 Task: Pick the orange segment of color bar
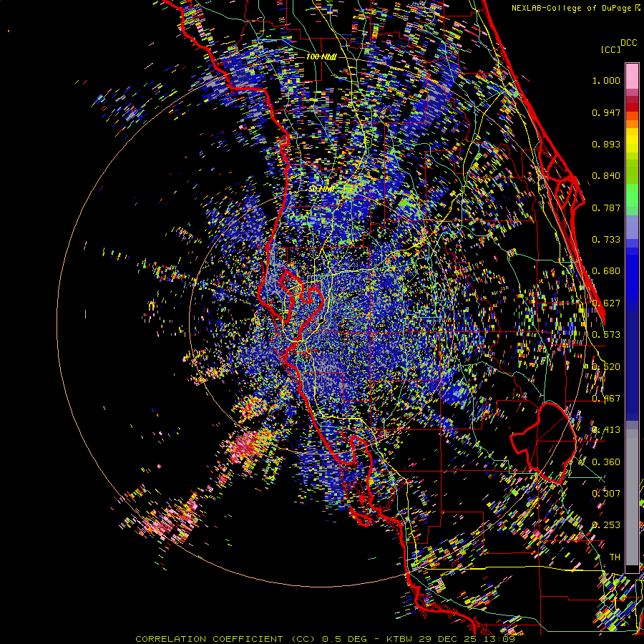(632, 124)
